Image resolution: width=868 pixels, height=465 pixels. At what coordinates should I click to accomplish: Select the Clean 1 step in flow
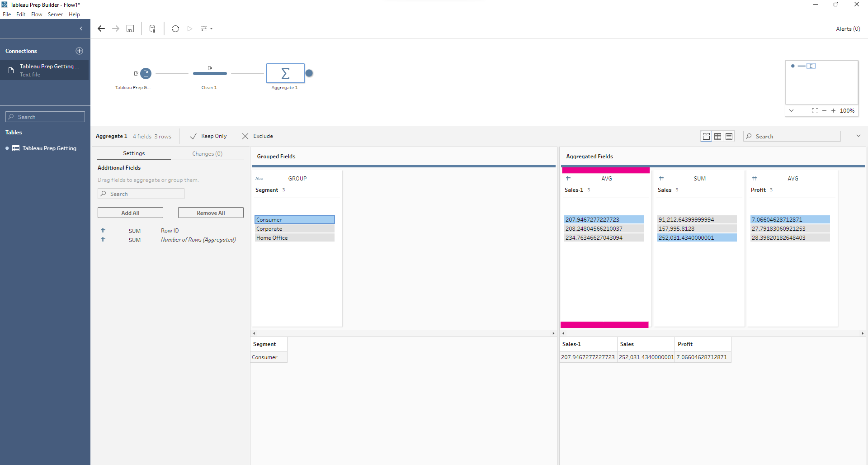(x=210, y=73)
